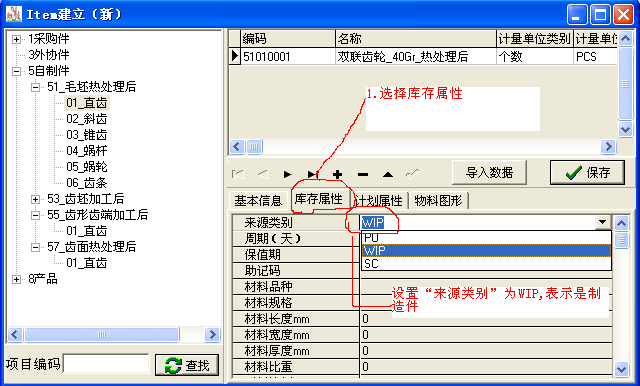Screen dimensions: 640x386
Task: Click the 材料宽度mm value field
Action: click(x=486, y=335)
